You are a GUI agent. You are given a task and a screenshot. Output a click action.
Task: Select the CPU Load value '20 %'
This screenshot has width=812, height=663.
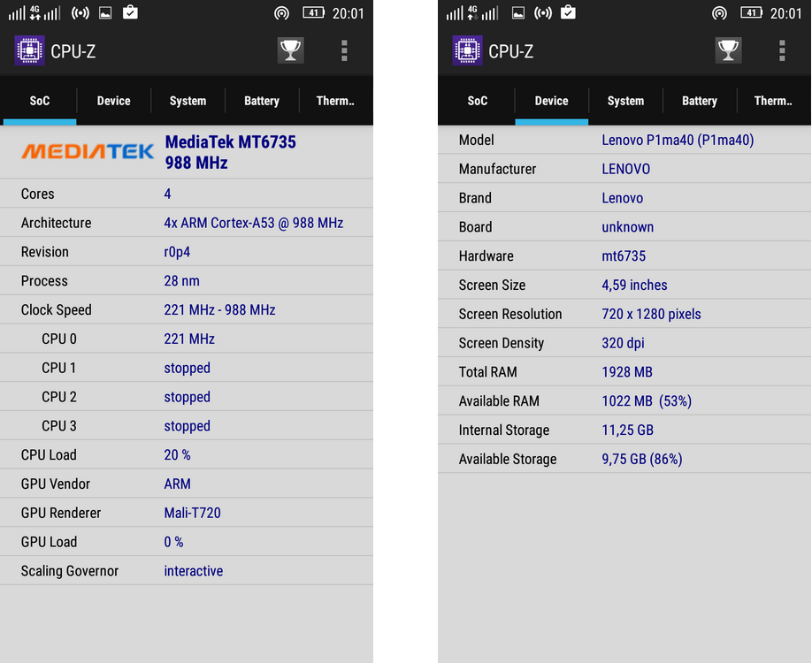(x=177, y=455)
